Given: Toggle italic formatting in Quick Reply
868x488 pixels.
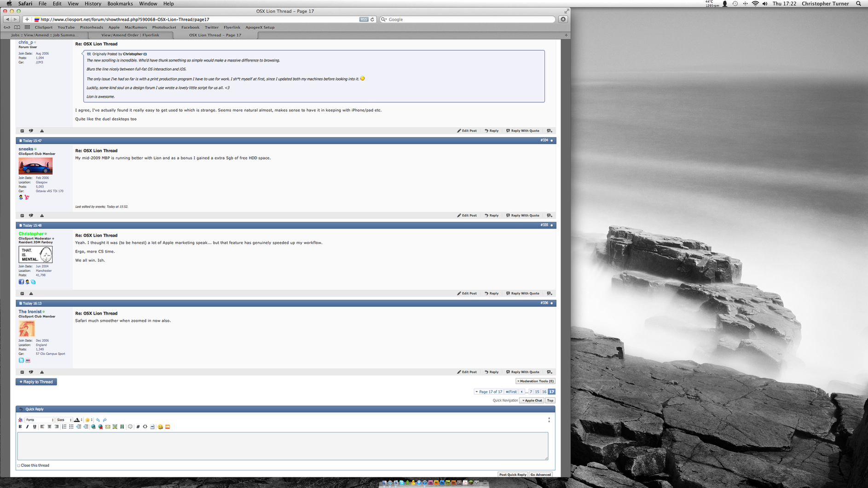Looking at the screenshot, I should [x=27, y=427].
